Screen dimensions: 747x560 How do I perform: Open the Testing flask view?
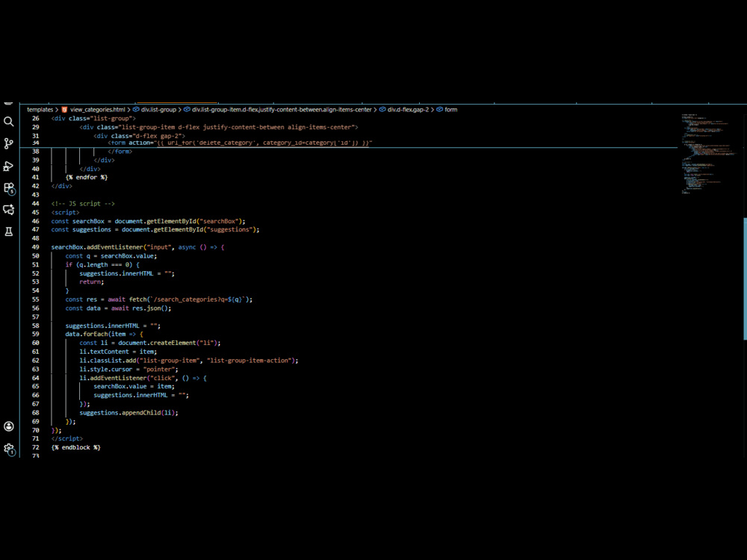click(8, 231)
